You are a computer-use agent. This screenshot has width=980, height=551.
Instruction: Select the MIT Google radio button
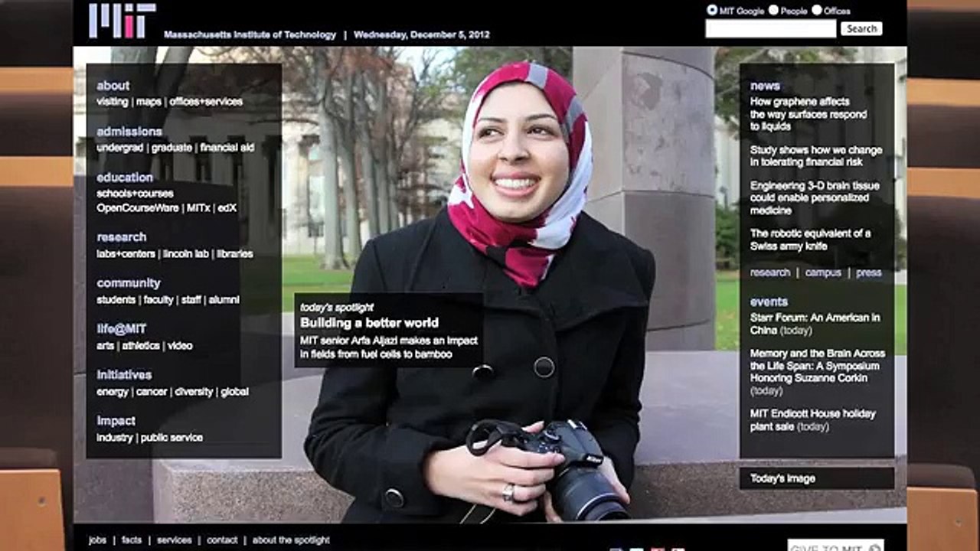tap(712, 10)
